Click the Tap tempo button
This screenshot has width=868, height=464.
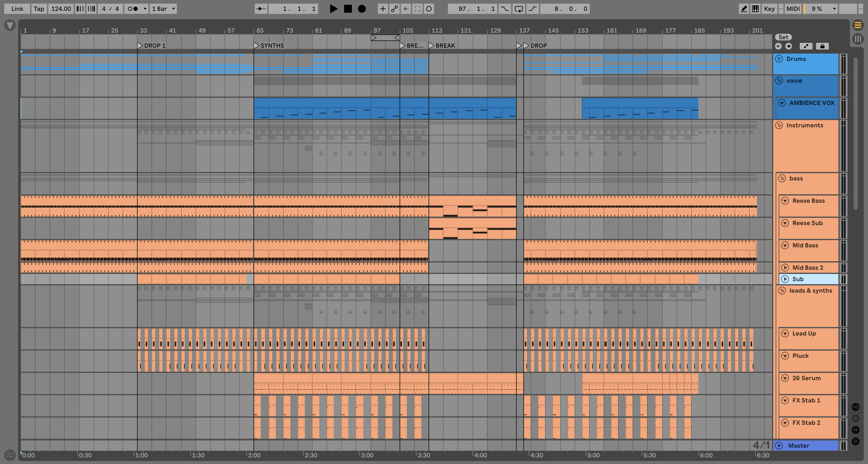click(x=39, y=9)
